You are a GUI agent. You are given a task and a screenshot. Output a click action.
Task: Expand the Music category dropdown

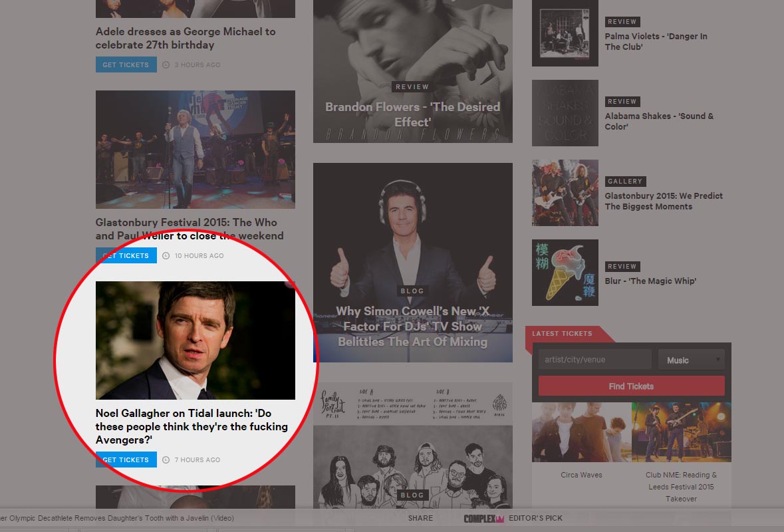(x=692, y=360)
